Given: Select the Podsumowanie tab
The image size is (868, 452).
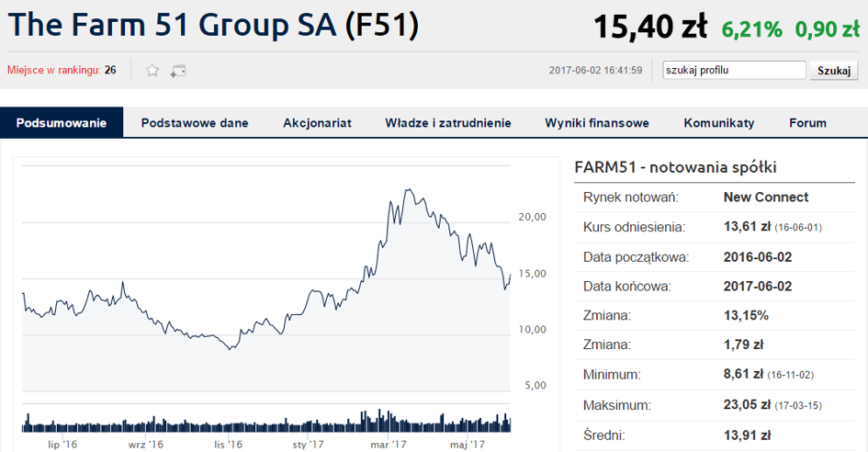Looking at the screenshot, I should [x=62, y=123].
